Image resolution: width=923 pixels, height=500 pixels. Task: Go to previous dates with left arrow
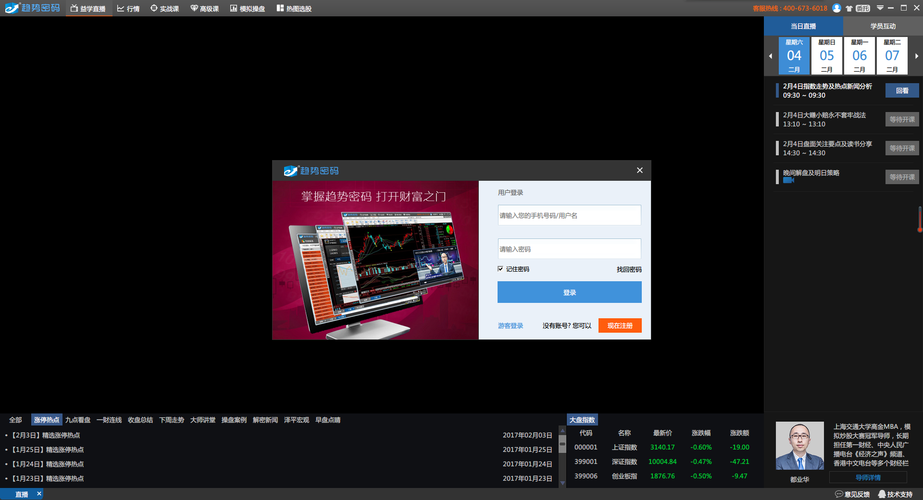point(770,56)
